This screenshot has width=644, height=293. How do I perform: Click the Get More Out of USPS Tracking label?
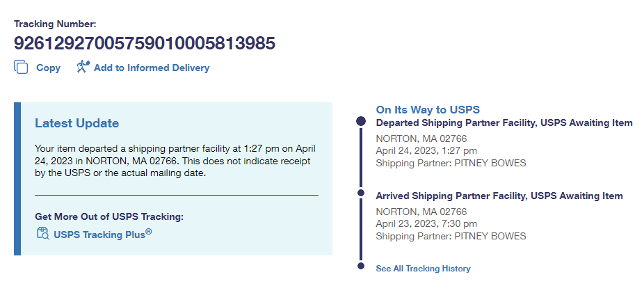coord(109,216)
